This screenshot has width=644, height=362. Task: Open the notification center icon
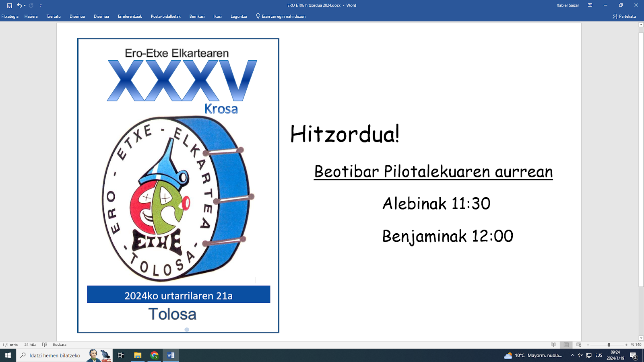[x=634, y=356]
